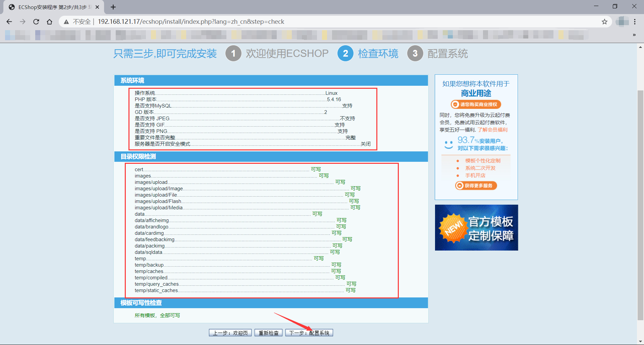Click step 3 circle 配置系统
This screenshot has height=345, width=644.
pyautogui.click(x=415, y=53)
